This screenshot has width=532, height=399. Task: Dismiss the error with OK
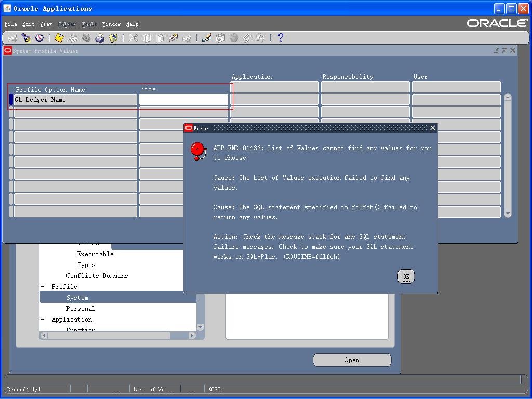pos(406,276)
